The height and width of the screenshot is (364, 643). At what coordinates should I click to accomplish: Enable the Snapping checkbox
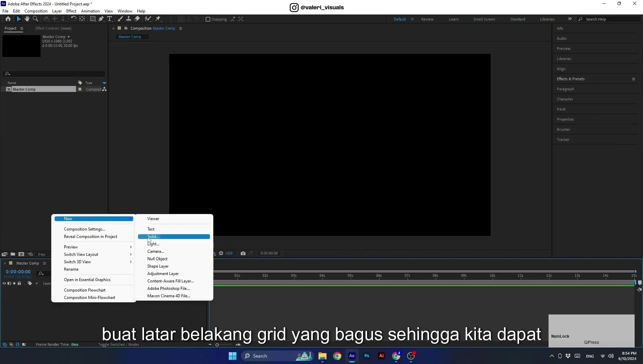(208, 19)
